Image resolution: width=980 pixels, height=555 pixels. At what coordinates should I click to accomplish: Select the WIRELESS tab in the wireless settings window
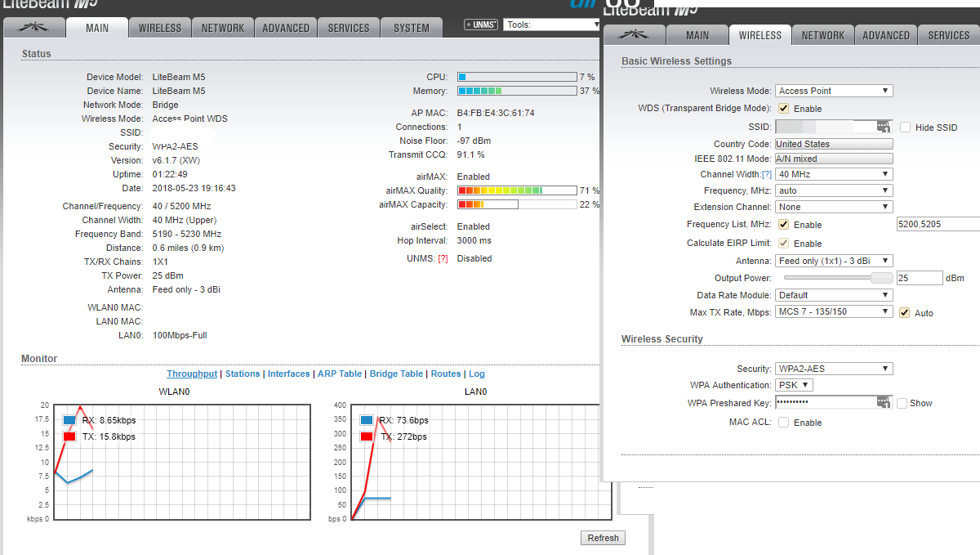[760, 35]
